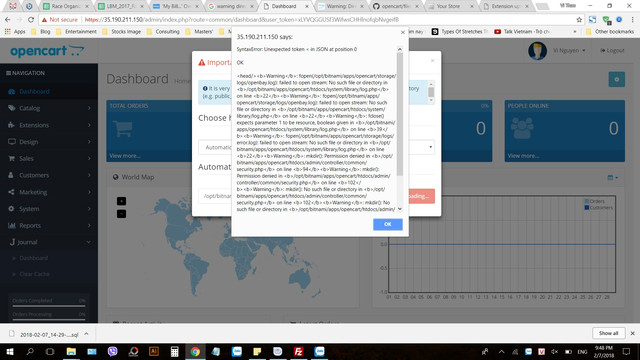The width and height of the screenshot is (640, 360).
Task: Expand the download item options chevron
Action: [x=86, y=334]
